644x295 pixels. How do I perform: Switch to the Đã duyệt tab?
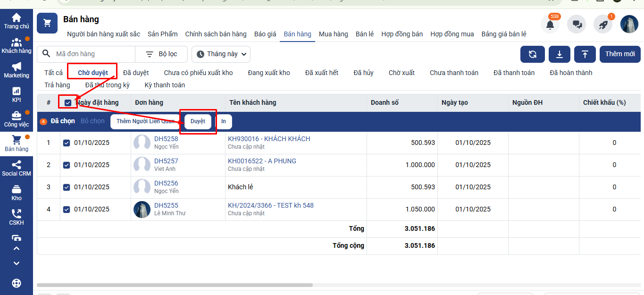point(136,73)
